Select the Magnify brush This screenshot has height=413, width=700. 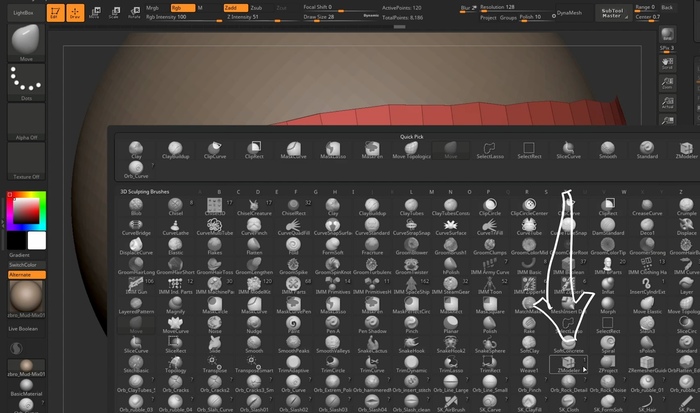click(175, 305)
